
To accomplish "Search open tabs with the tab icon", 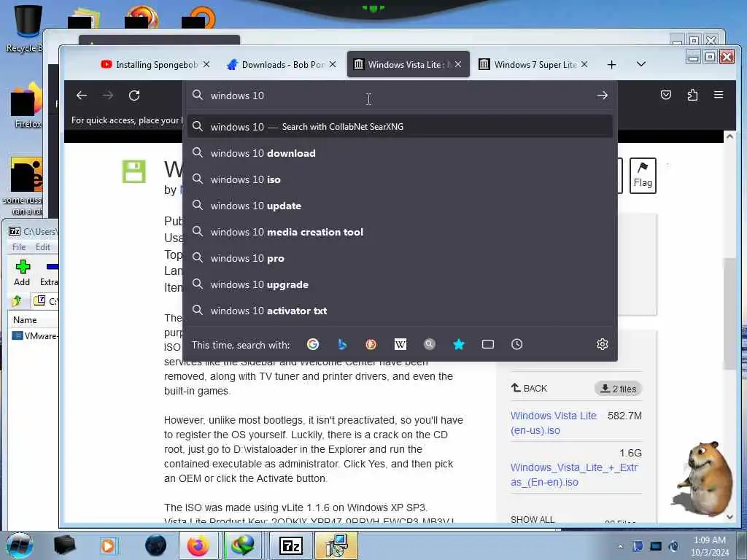I will click(488, 344).
